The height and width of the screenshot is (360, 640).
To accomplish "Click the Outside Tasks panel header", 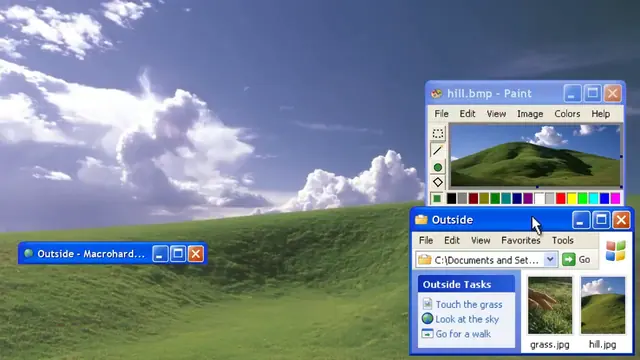I will click(466, 284).
